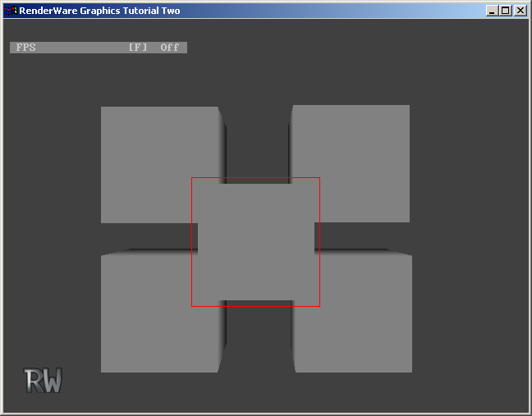Close the RenderWare Graphics Tutorial window

(520, 11)
